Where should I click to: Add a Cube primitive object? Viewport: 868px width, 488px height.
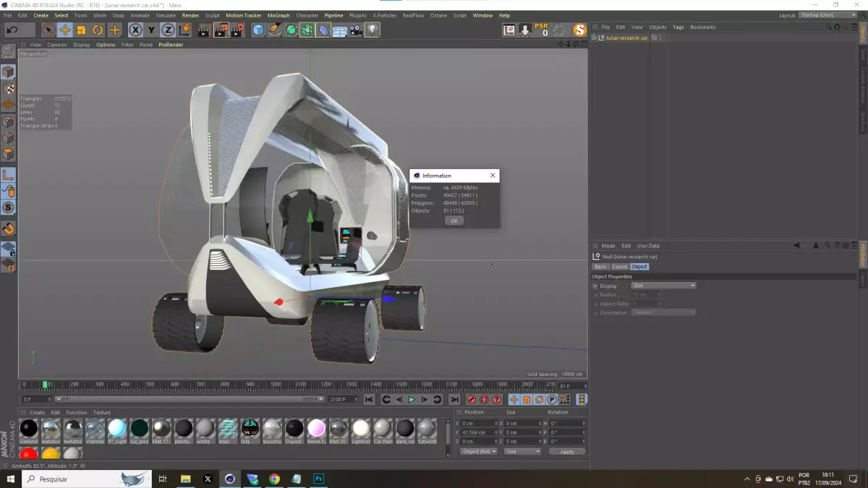click(258, 30)
